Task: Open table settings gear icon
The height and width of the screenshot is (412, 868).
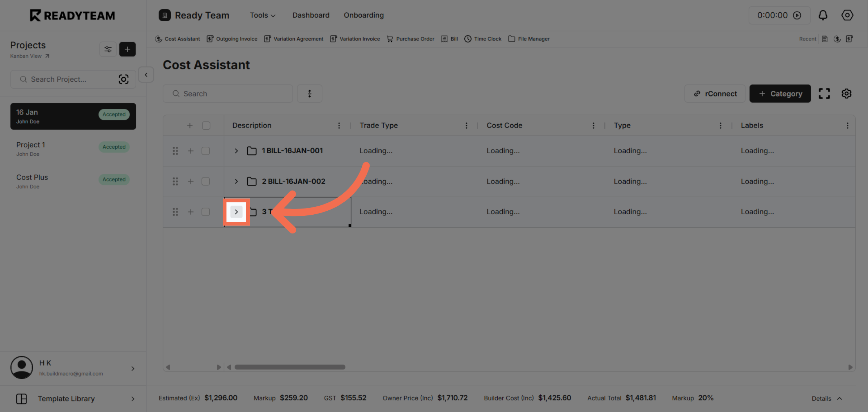Action: pos(846,94)
